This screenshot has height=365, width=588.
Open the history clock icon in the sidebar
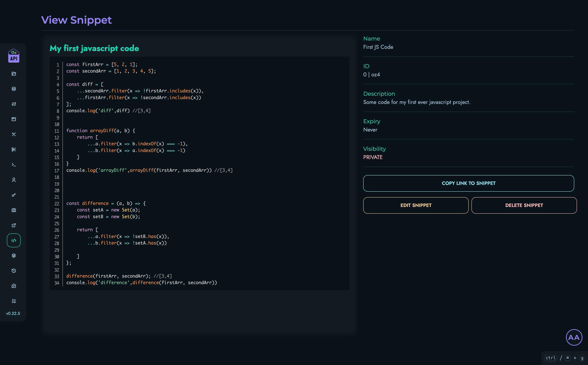pos(14,271)
